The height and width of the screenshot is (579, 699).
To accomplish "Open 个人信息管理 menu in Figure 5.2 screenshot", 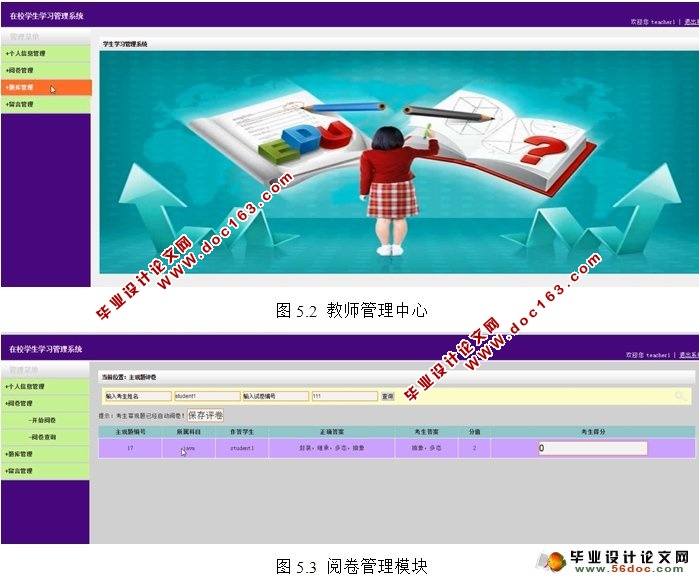I will (x=45, y=53).
